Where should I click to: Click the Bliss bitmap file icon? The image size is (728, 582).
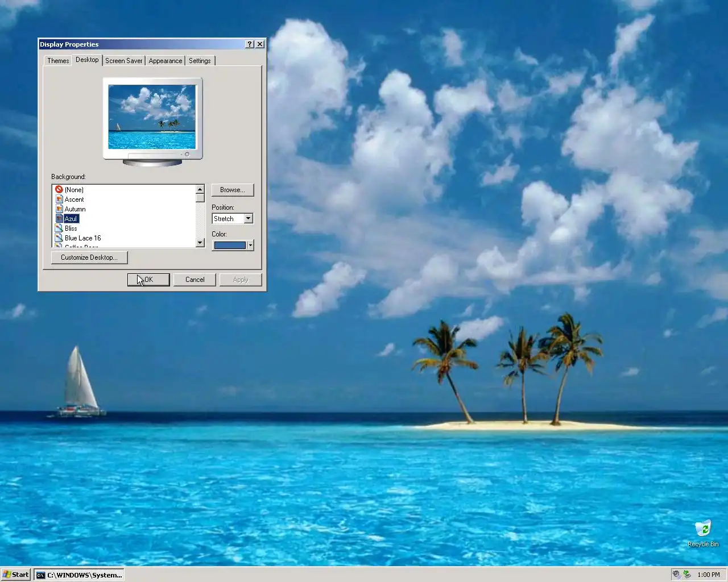(x=59, y=228)
